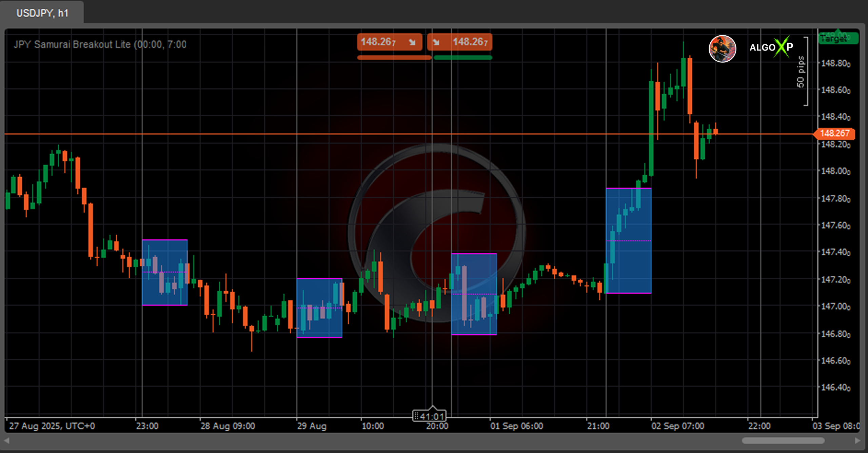
Task: Click the left scroll arrow at bottom
Action: 6,440
